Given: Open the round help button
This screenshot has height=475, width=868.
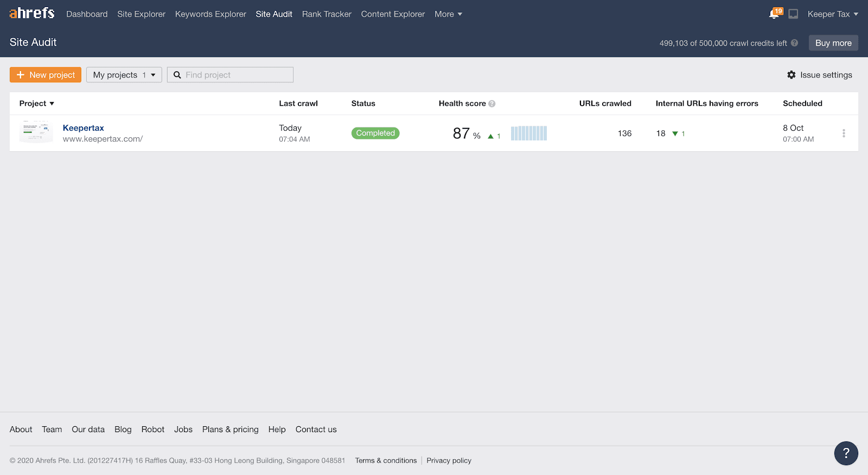Looking at the screenshot, I should (846, 453).
